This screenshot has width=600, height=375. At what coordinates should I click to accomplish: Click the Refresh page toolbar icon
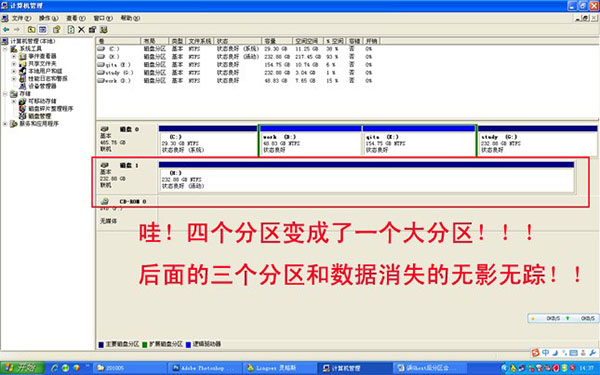[x=71, y=29]
